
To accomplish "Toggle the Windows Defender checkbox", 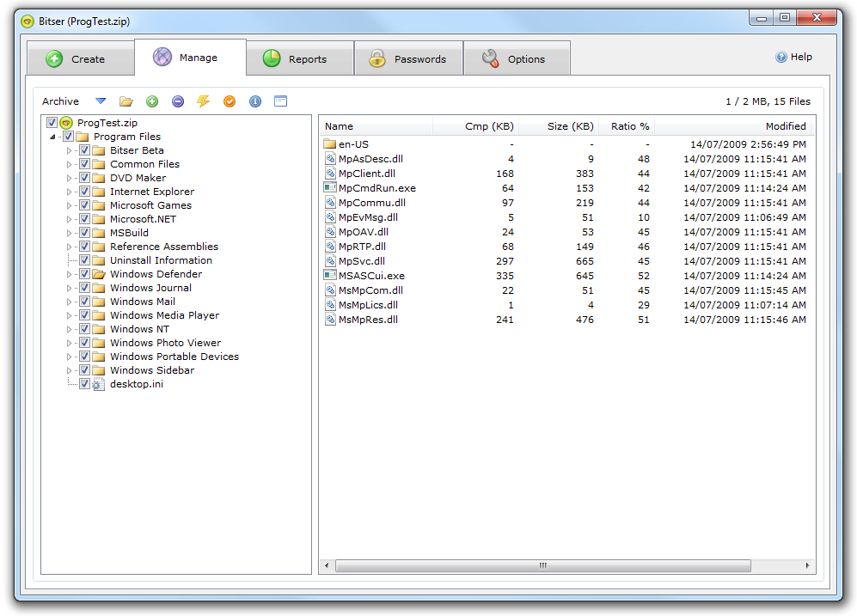I will tap(85, 274).
